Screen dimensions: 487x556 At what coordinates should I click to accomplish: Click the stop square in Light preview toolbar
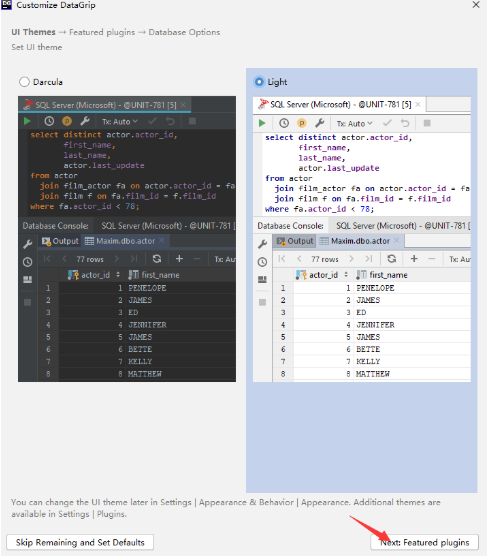coord(427,123)
